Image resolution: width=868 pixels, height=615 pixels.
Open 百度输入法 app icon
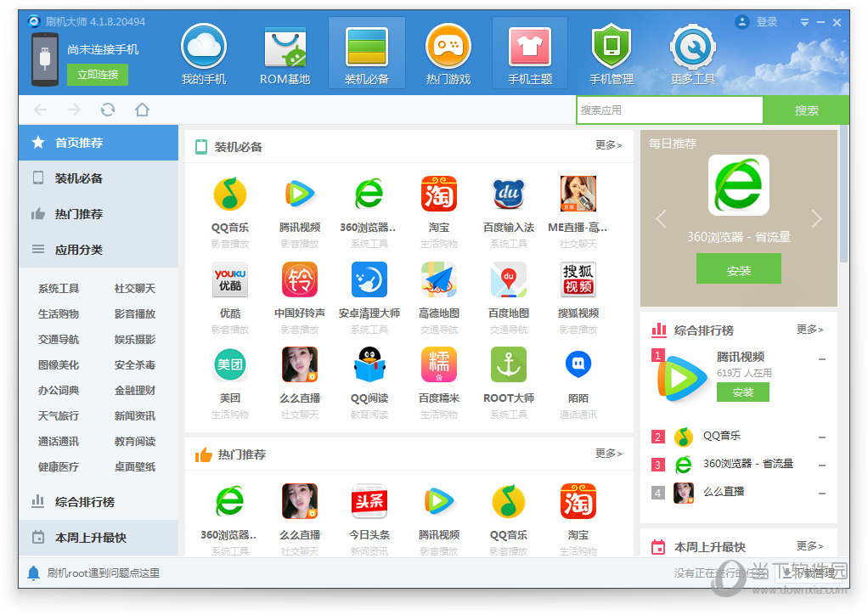[x=509, y=194]
